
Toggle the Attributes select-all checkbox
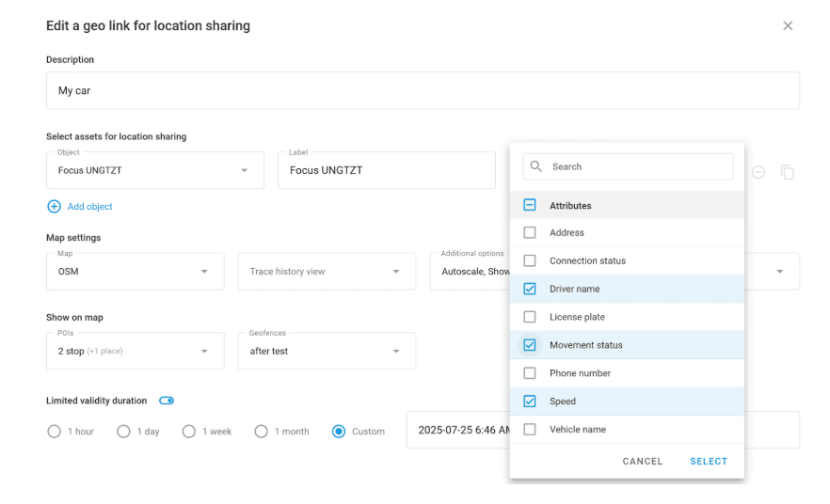pyautogui.click(x=530, y=205)
